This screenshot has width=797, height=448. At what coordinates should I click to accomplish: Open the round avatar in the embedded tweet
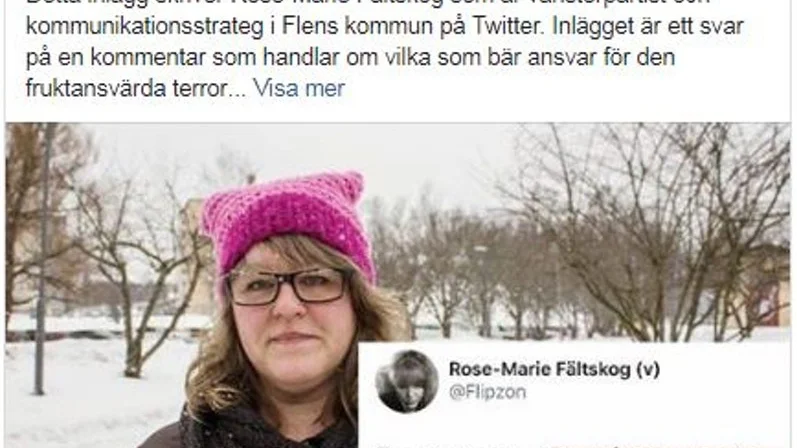coord(407,381)
